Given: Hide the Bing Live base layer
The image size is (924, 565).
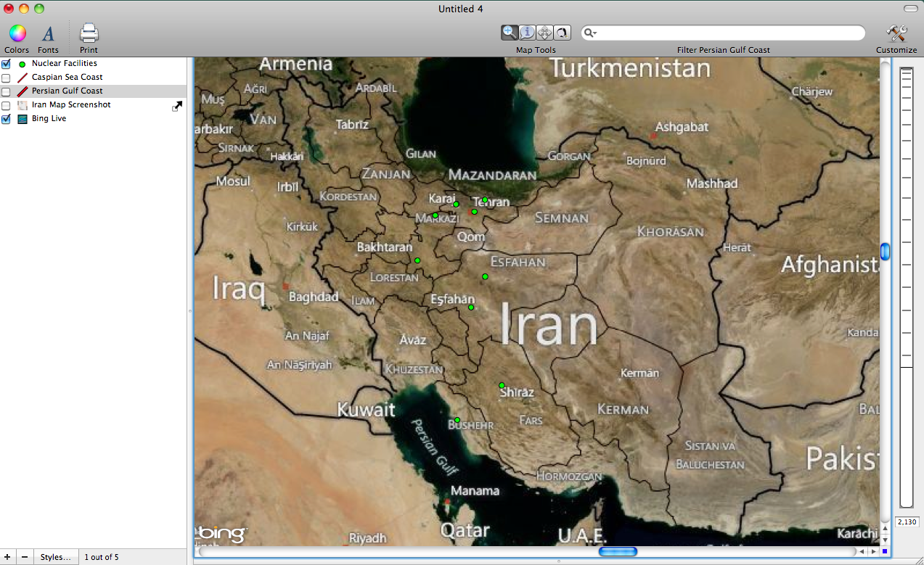Looking at the screenshot, I should (x=7, y=119).
